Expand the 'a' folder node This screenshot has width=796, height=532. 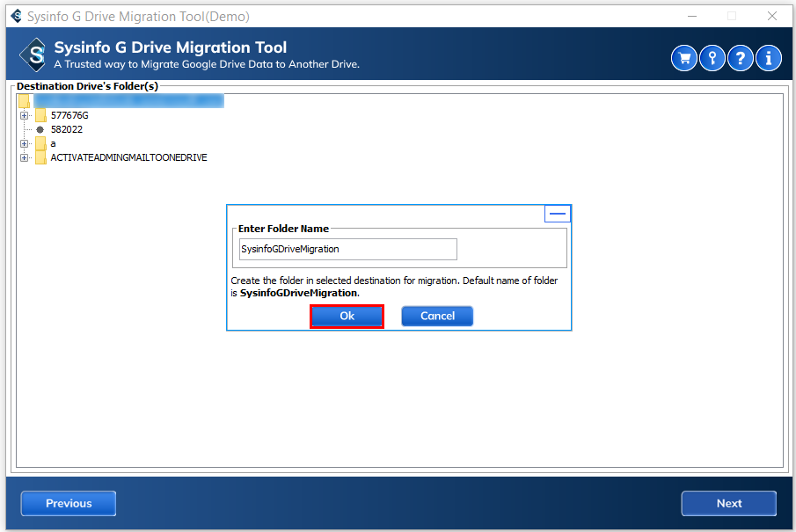24,143
